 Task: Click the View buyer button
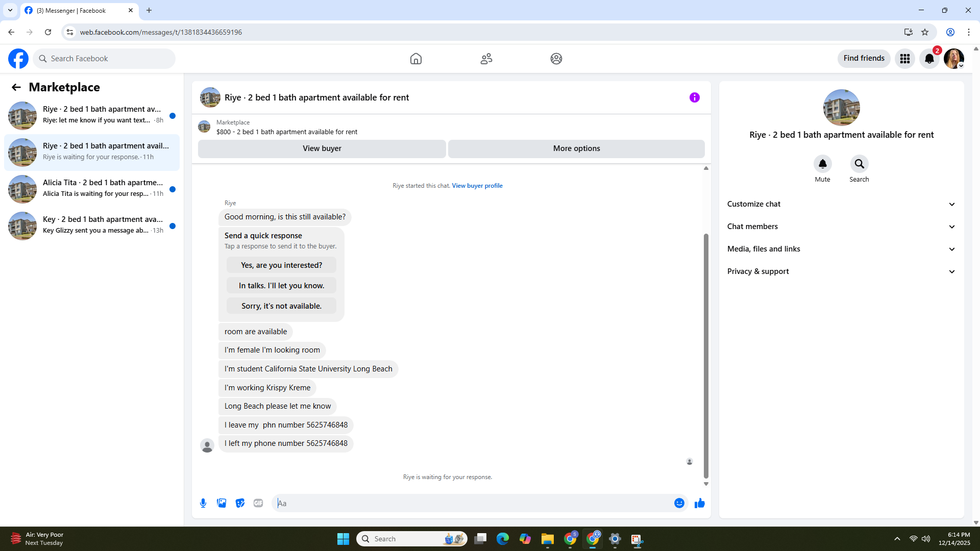pos(322,148)
